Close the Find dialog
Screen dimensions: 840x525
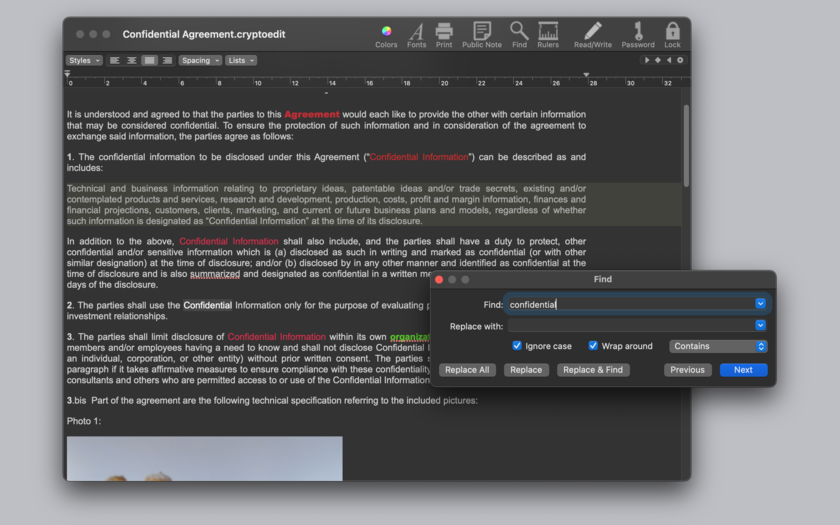[x=439, y=280]
